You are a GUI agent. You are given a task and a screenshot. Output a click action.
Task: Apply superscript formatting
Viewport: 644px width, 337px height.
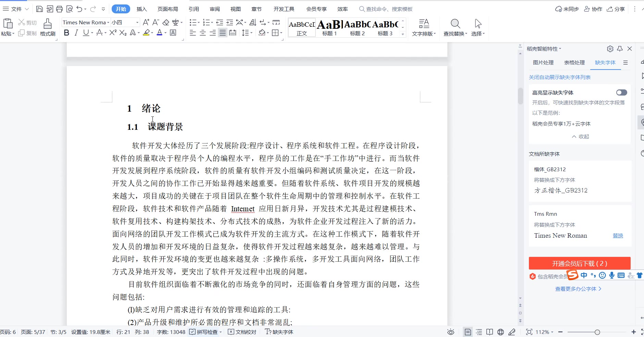click(113, 33)
